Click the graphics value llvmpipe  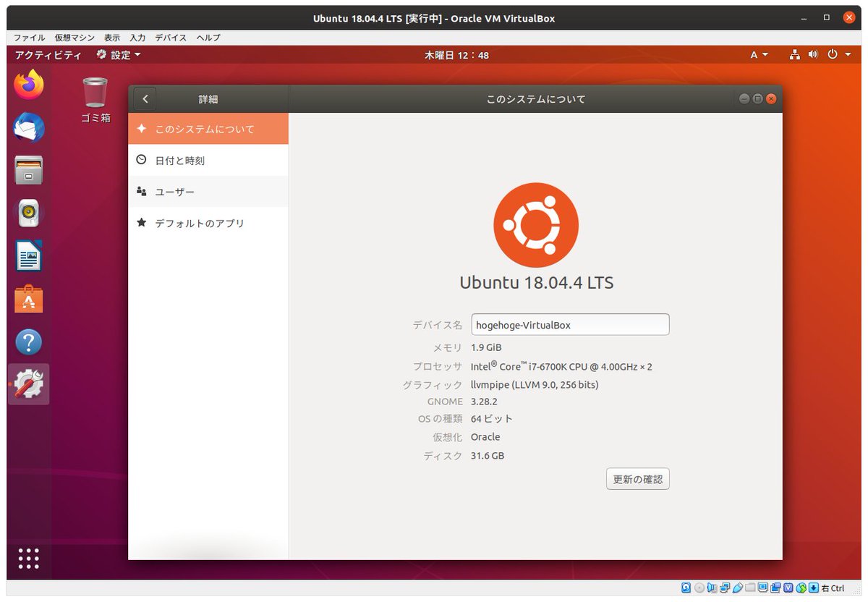(x=535, y=385)
